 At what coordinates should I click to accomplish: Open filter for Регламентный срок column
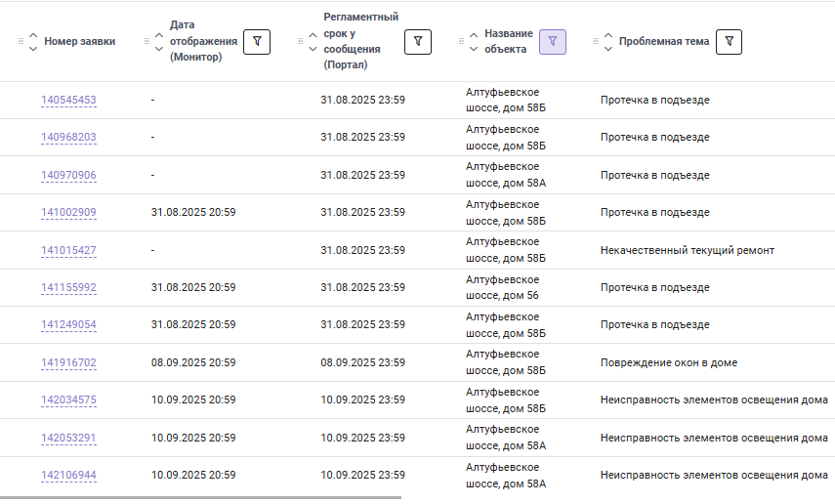coord(418,42)
